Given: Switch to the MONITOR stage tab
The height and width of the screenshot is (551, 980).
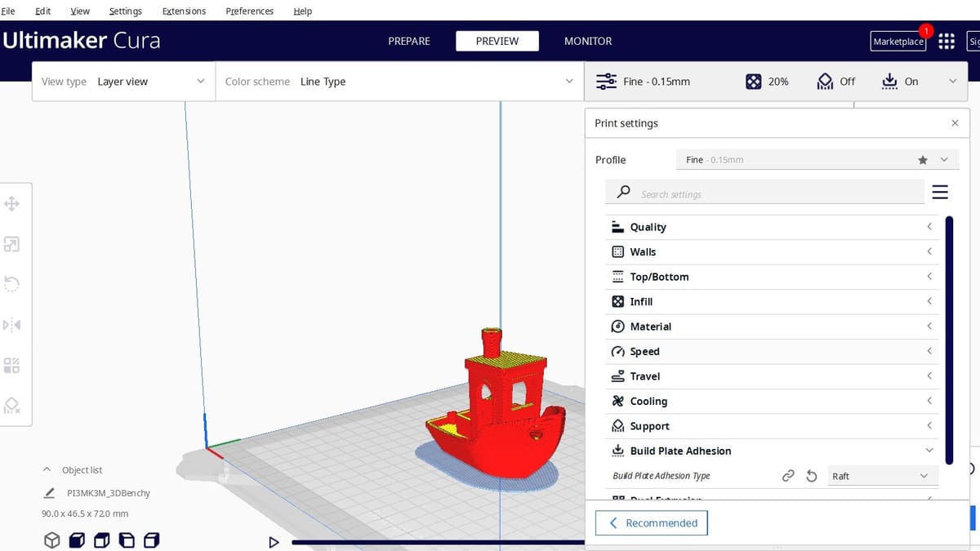Looking at the screenshot, I should pos(588,41).
